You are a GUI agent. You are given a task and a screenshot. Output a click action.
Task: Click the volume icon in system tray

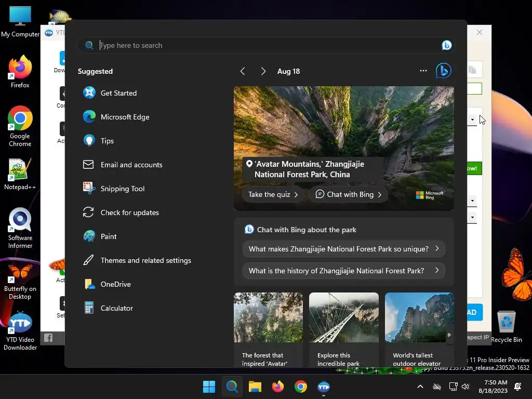(x=465, y=387)
